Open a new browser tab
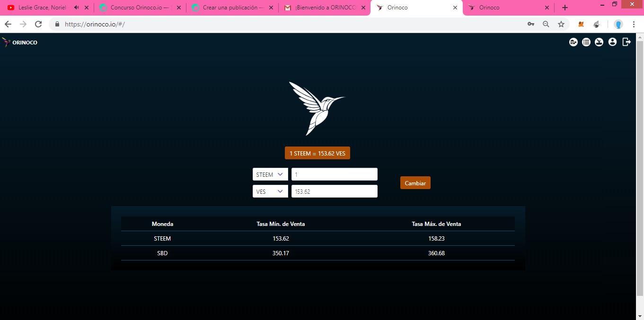Screen dimensions: 644x320 click(x=565, y=8)
